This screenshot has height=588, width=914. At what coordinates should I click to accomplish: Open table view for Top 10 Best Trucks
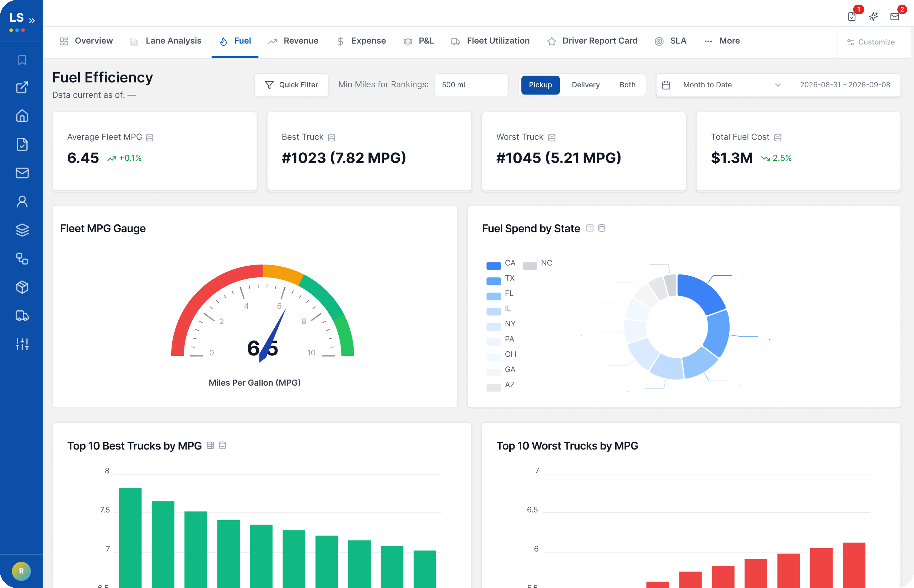tap(210, 446)
